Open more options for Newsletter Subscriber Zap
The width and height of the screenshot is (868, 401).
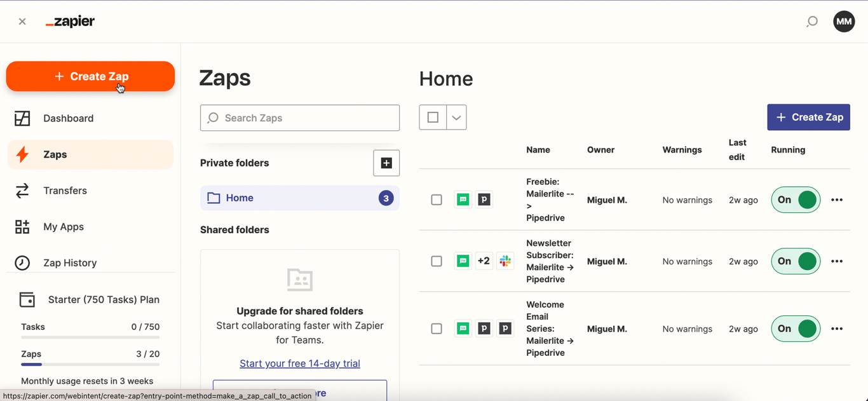[837, 261]
